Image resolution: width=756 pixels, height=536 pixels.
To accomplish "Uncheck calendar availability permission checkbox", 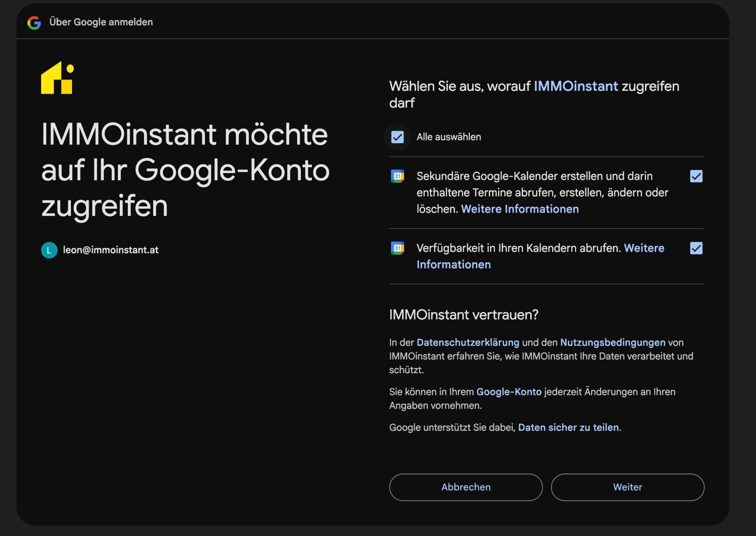I will click(x=696, y=248).
